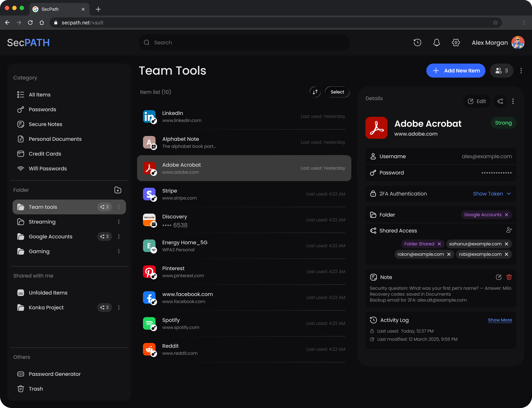Open Streaming folder options menu
The image size is (532, 408).
(x=119, y=222)
